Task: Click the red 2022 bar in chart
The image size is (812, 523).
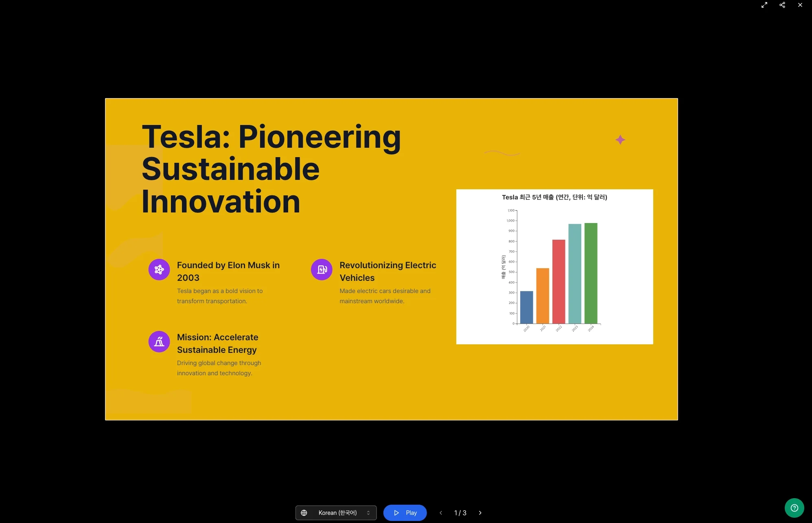Action: [x=558, y=282]
